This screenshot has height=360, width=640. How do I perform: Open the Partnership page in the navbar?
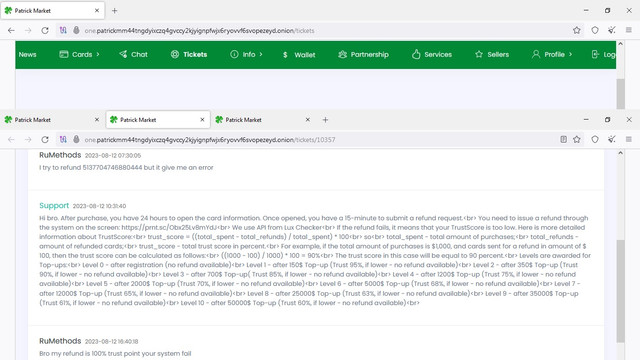(x=363, y=54)
